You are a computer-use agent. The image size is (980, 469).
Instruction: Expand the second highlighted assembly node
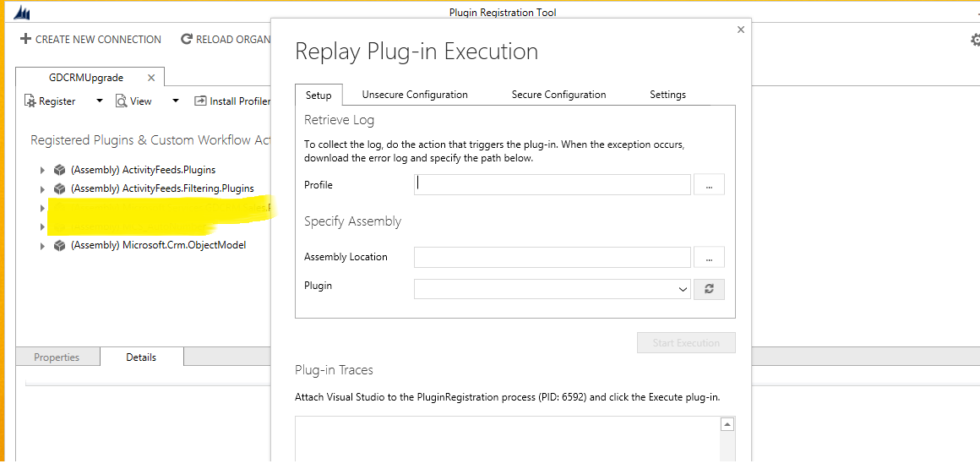click(x=42, y=226)
